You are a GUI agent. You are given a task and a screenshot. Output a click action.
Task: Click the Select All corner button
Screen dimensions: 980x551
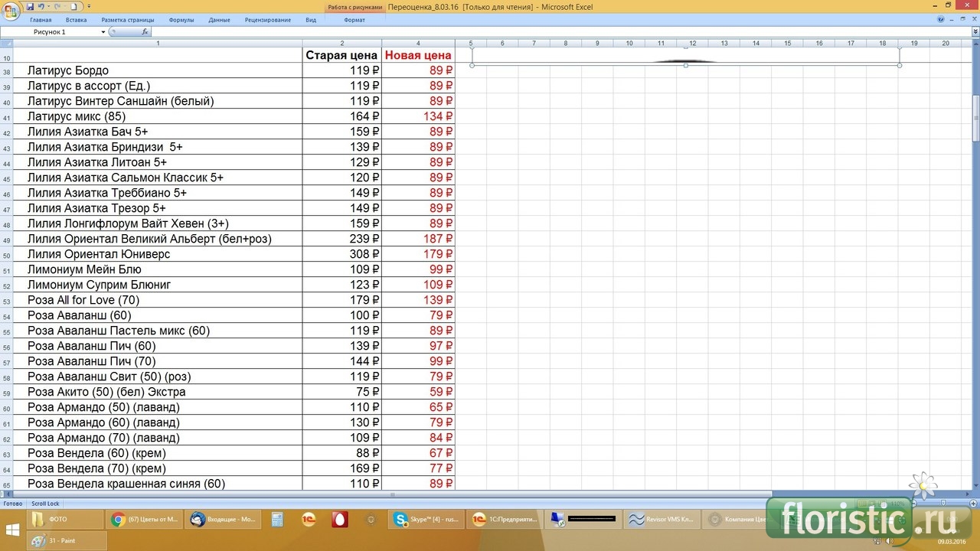(x=7, y=44)
